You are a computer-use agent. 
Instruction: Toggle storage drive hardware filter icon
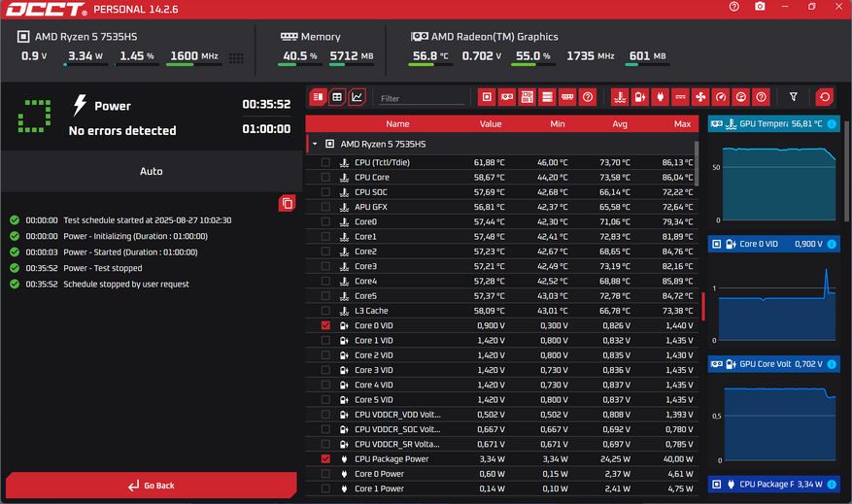[547, 97]
